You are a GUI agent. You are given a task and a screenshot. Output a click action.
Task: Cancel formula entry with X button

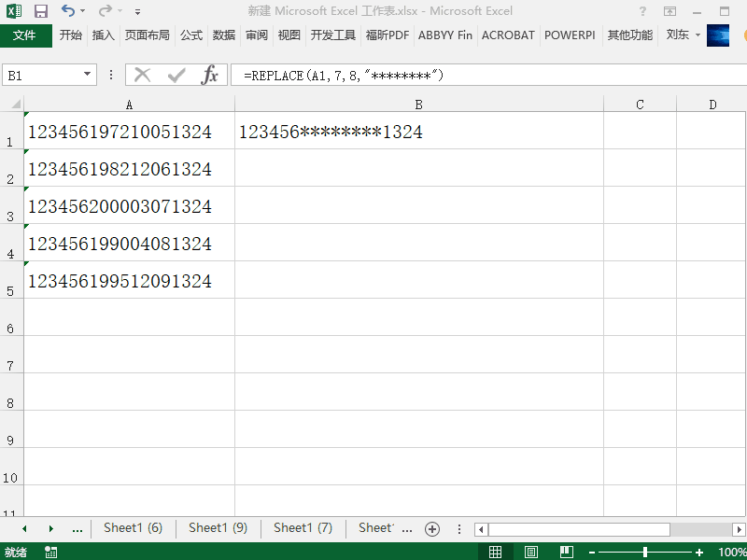coord(143,76)
